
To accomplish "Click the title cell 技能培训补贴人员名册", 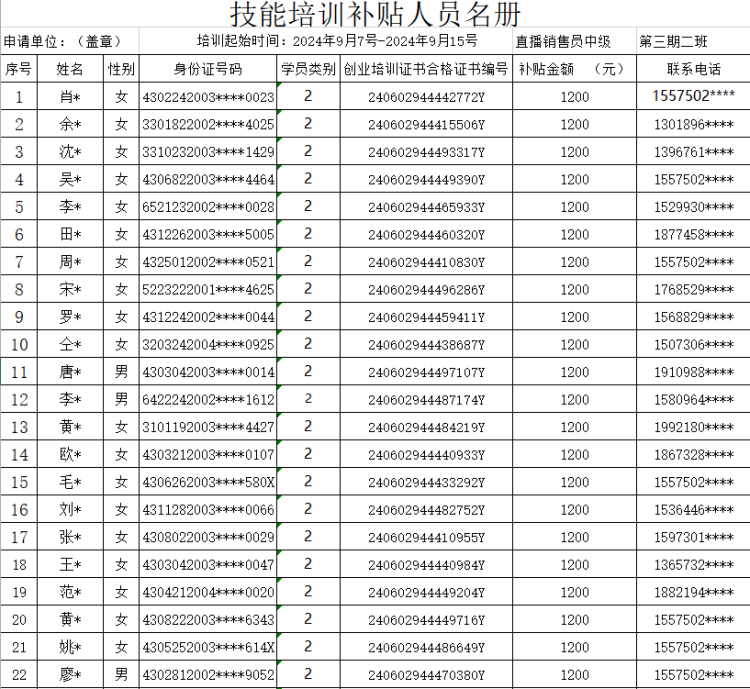I will (x=375, y=14).
